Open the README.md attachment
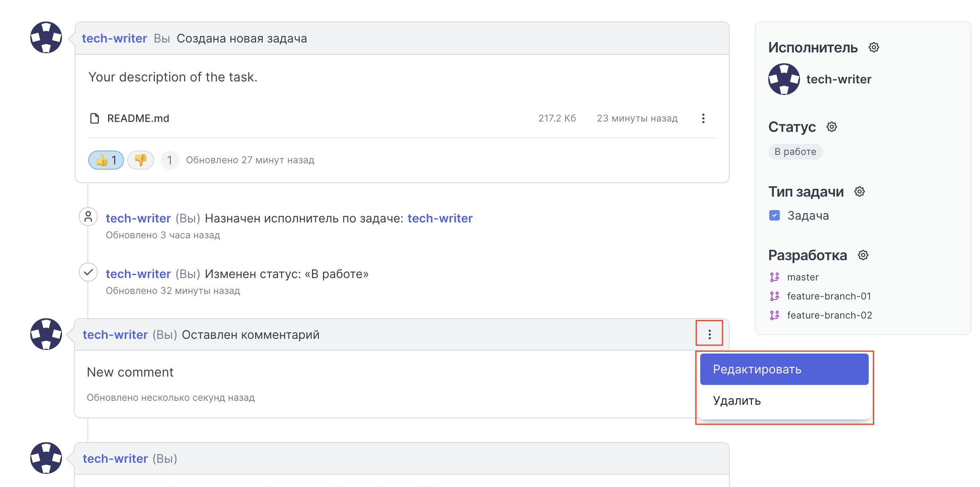The height and width of the screenshot is (487, 980). (x=138, y=118)
